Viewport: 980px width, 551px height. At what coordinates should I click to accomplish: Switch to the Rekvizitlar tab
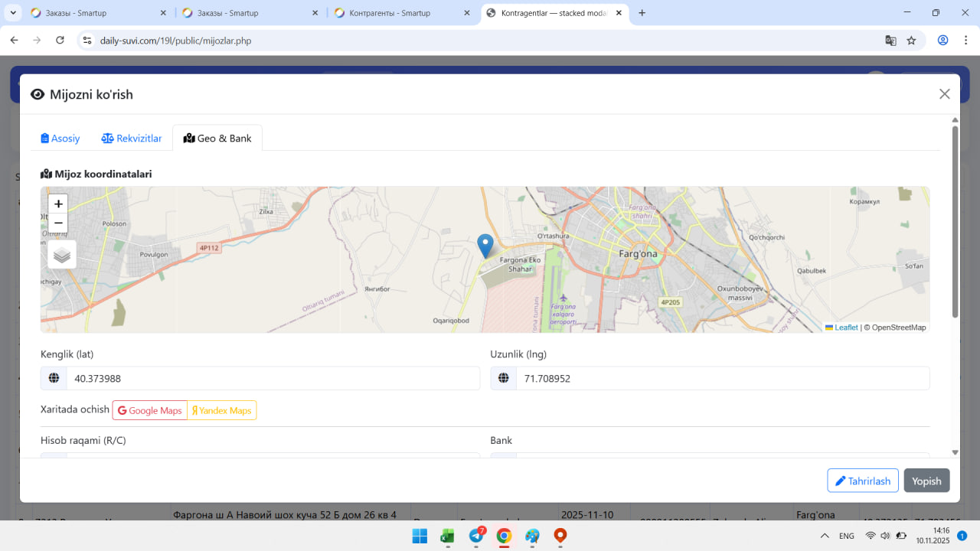[132, 139]
